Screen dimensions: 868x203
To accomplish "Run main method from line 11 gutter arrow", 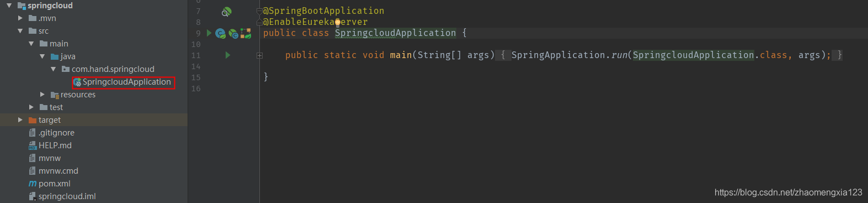I will [228, 55].
